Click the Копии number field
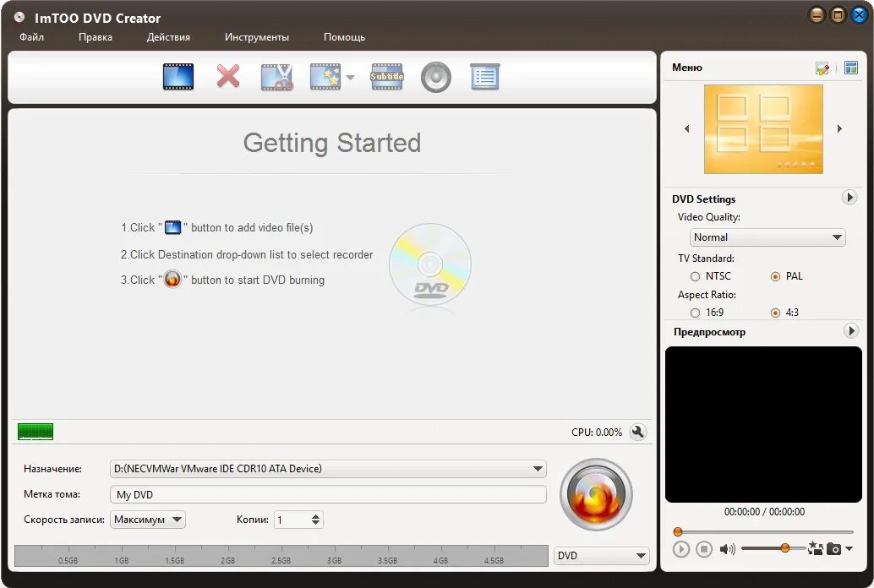The image size is (874, 588). (292, 520)
